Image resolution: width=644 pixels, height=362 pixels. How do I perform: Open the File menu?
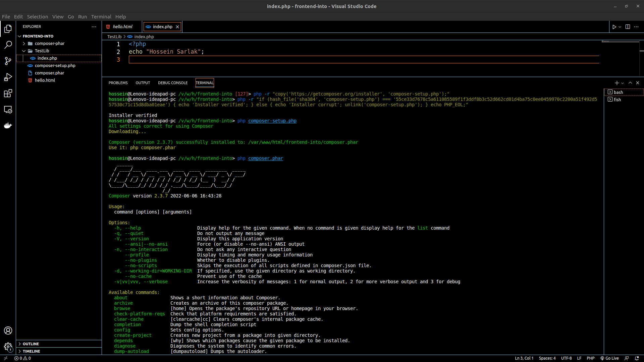pos(6,17)
